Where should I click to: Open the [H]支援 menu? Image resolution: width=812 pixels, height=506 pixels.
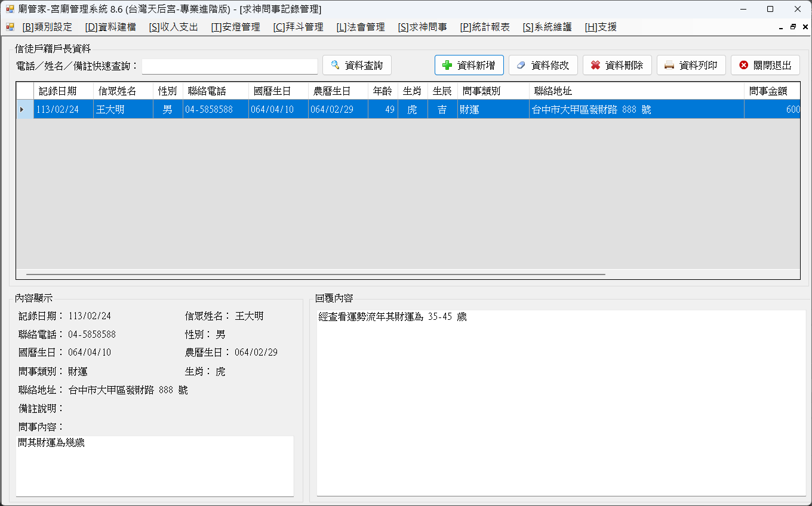(x=600, y=27)
